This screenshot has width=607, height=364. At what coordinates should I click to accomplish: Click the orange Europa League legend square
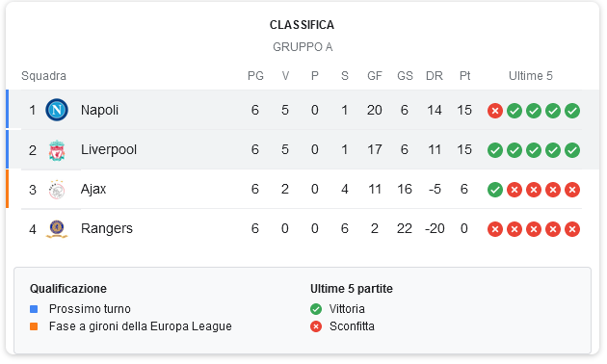point(34,326)
